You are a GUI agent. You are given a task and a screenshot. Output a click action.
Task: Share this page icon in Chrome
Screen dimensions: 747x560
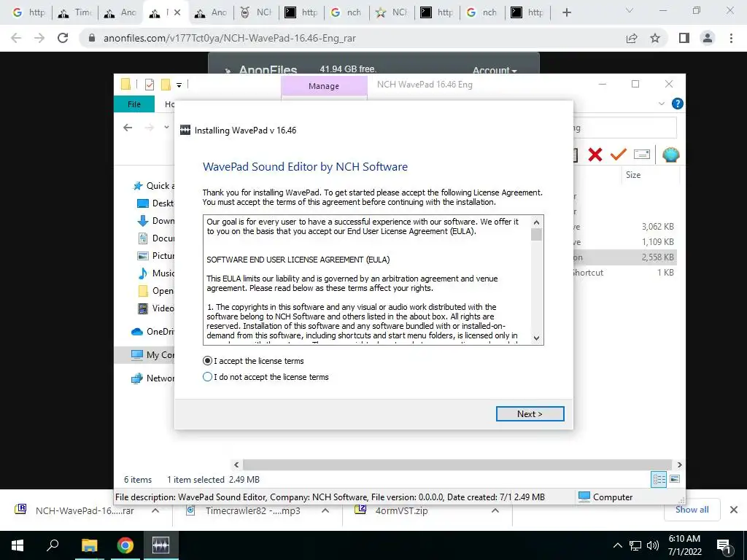[x=632, y=38]
